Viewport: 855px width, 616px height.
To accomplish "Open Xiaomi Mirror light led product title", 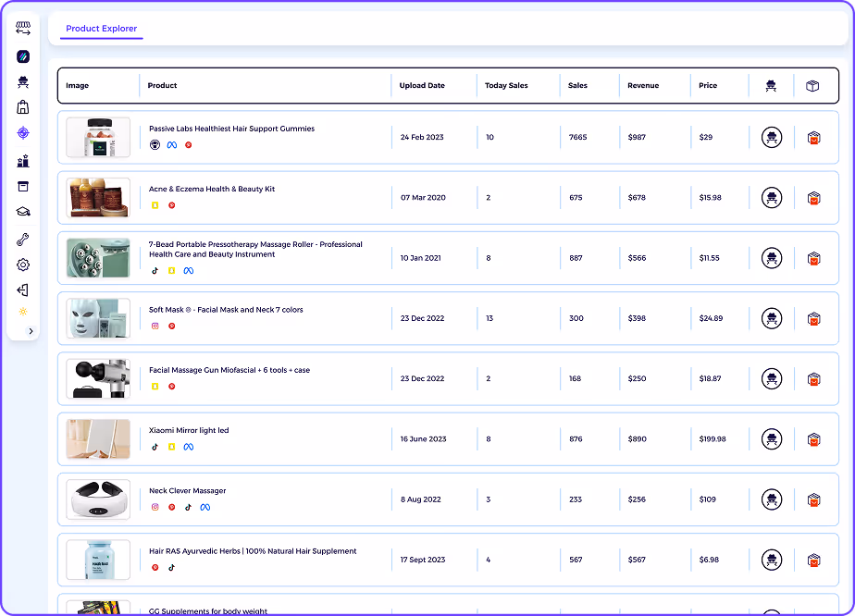I will 189,431.
